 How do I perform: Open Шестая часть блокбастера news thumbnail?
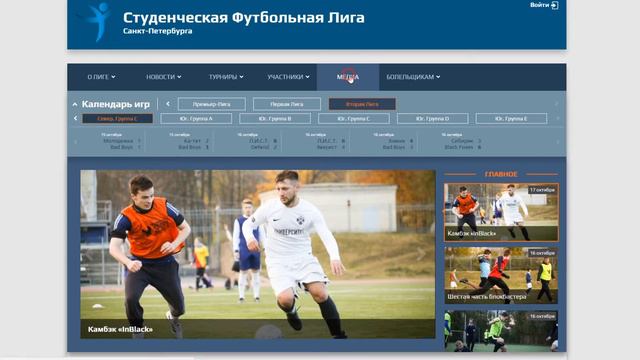[x=501, y=276]
